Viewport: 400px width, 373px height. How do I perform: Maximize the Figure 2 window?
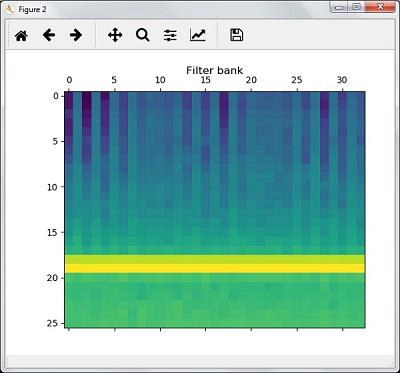356,7
